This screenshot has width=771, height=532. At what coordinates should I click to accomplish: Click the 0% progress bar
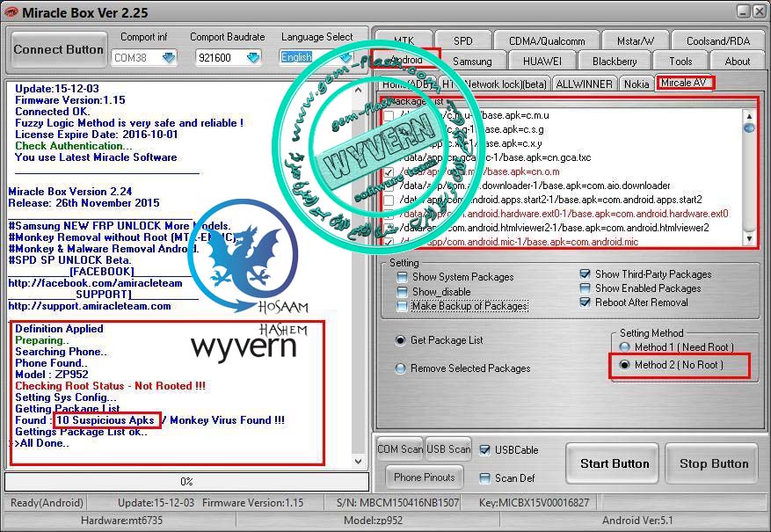[187, 481]
